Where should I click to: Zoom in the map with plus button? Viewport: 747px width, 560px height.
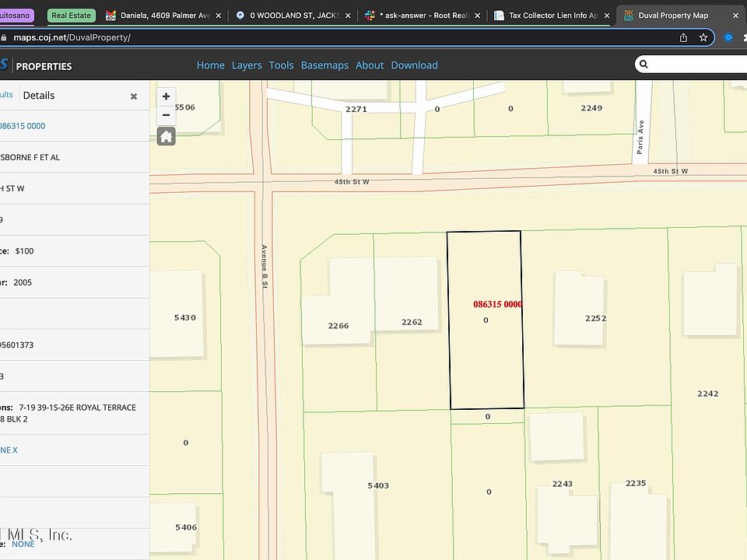click(166, 96)
